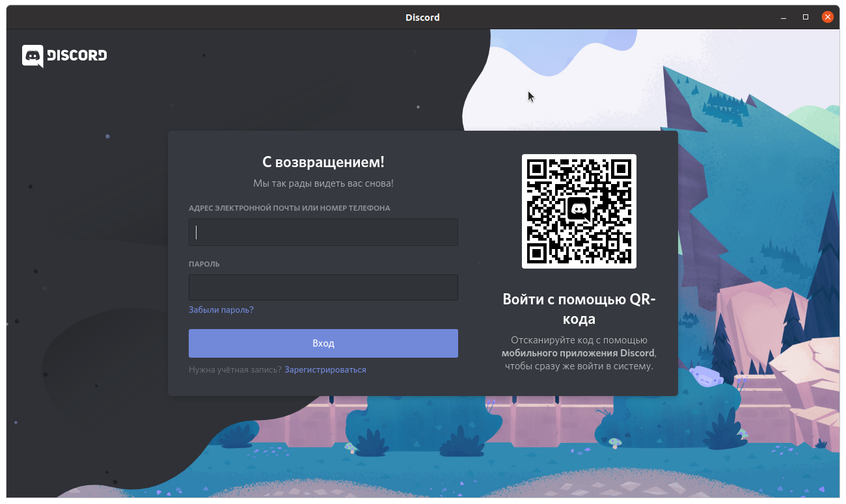The height and width of the screenshot is (504, 846).
Task: Click the 'Войти с помощью QR-кода' heading
Action: 579,309
